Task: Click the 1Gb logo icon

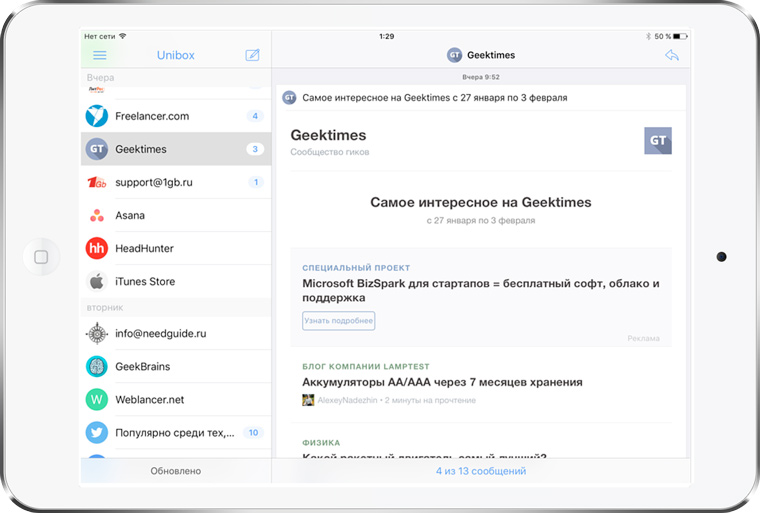Action: coord(97,182)
